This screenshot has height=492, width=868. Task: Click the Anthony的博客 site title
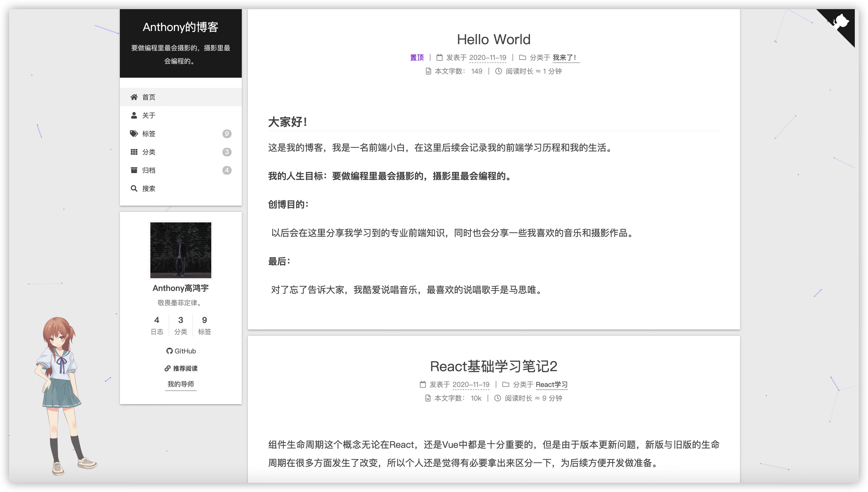[x=181, y=27]
